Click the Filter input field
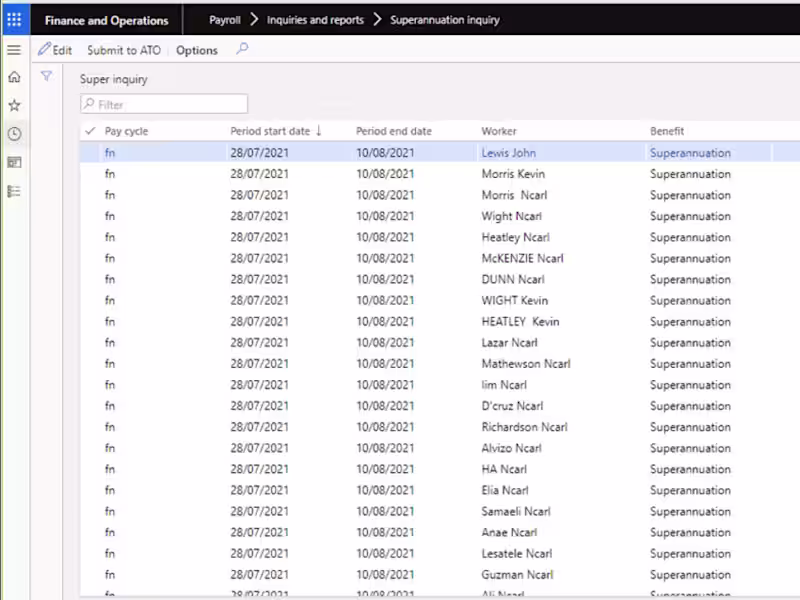The height and width of the screenshot is (600, 800). click(165, 104)
